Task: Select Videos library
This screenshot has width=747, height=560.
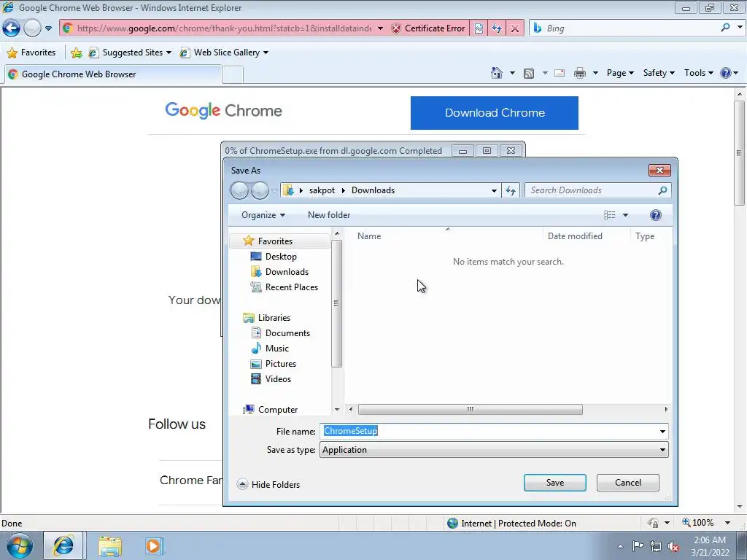Action: point(278,379)
